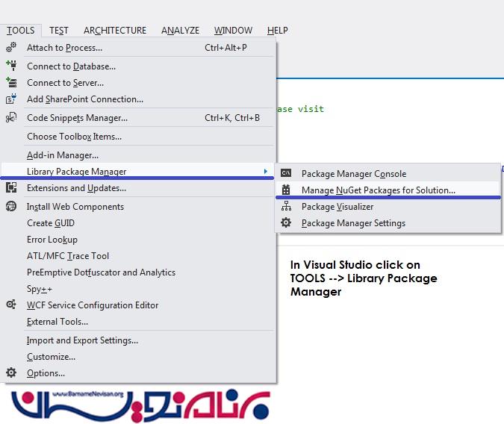The image size is (504, 424).
Task: Click the Connect to Database icon
Action: tap(11, 66)
